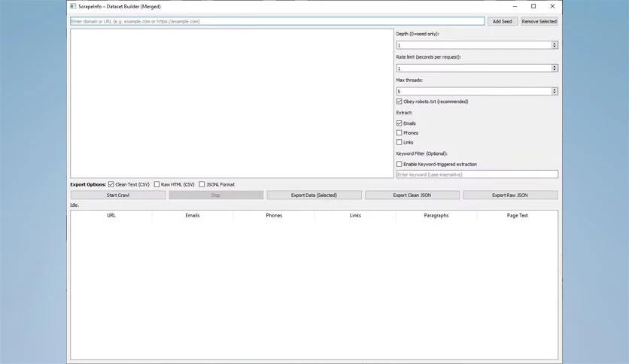Select the Max threads spin box field
The width and height of the screenshot is (629, 364).
click(x=474, y=92)
